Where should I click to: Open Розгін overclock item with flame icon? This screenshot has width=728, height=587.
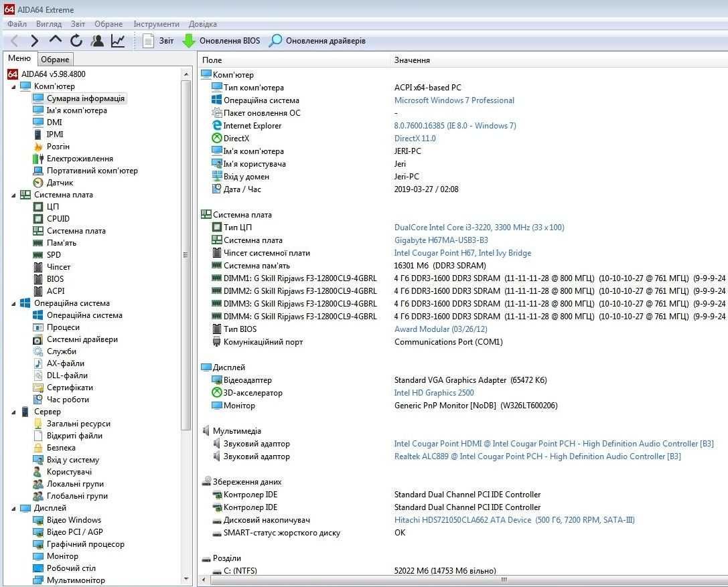tap(58, 146)
